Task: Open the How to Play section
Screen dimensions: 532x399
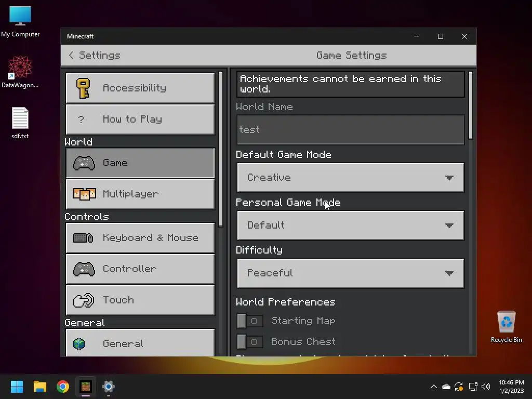Action: click(140, 119)
